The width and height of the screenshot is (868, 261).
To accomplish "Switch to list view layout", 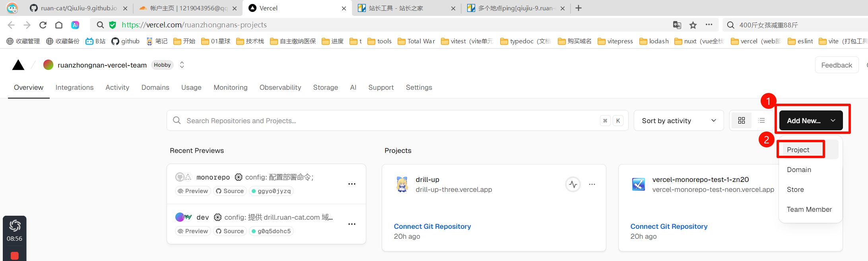I will 762,120.
